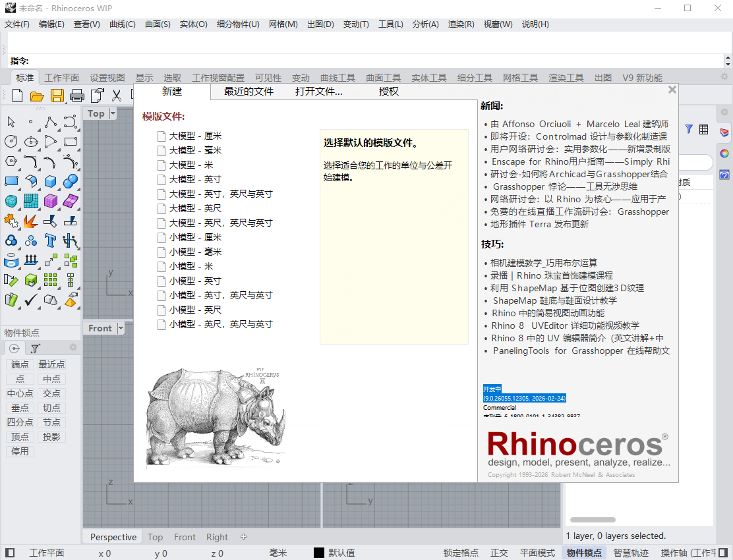Select the Trim tool
Image resolution: width=733 pixels, height=560 pixels.
click(x=51, y=221)
